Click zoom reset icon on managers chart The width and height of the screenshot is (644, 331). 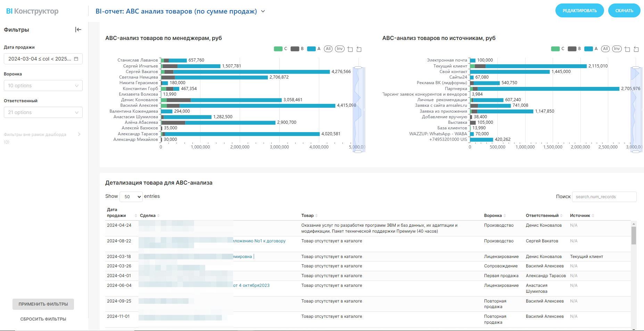359,49
